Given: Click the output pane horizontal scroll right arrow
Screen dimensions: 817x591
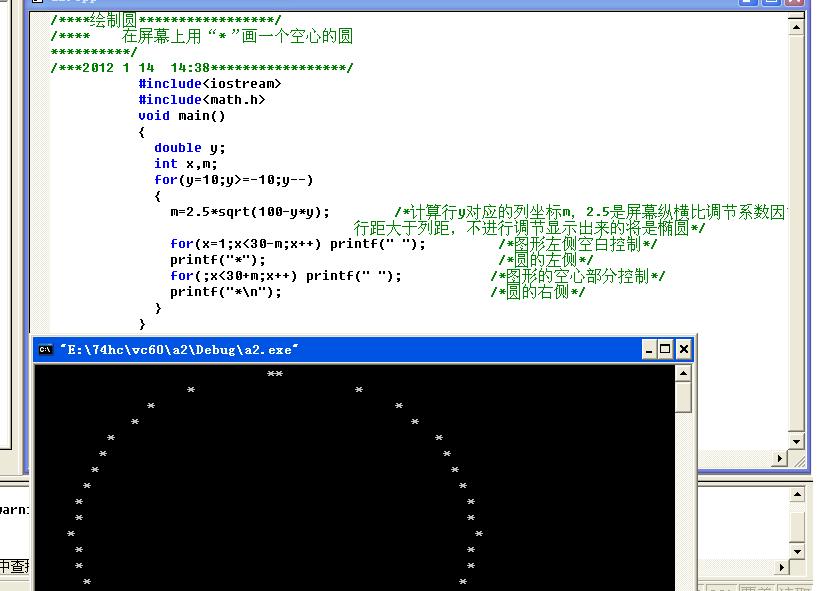Looking at the screenshot, I should point(782,567).
